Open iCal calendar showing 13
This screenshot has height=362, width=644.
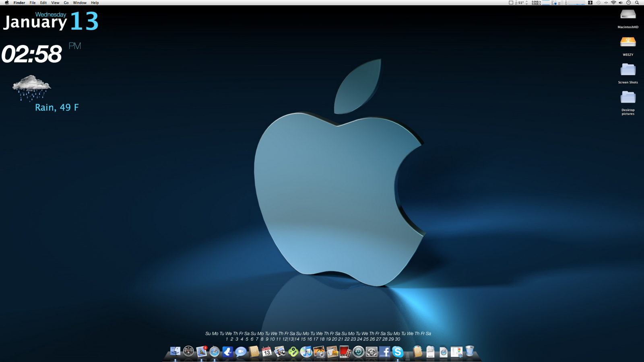[267, 352]
